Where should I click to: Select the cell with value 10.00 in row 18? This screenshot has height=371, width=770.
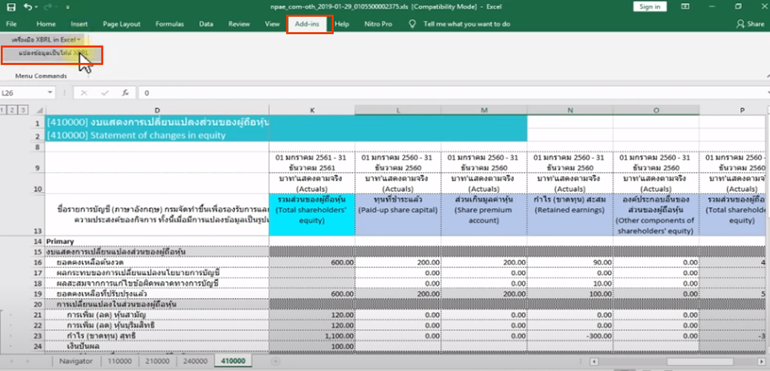pos(570,284)
